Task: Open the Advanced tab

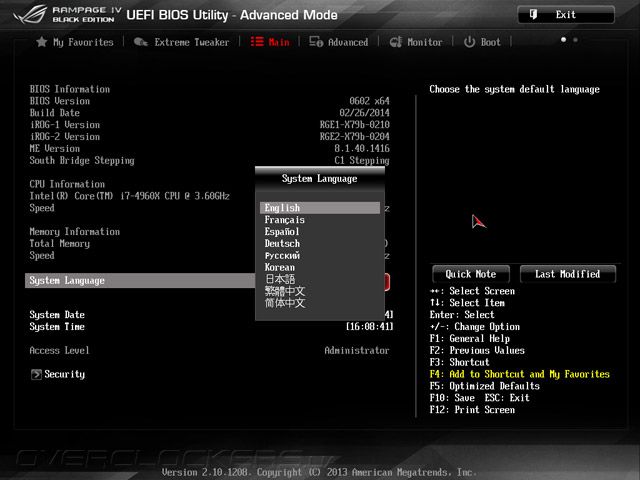Action: pos(339,42)
